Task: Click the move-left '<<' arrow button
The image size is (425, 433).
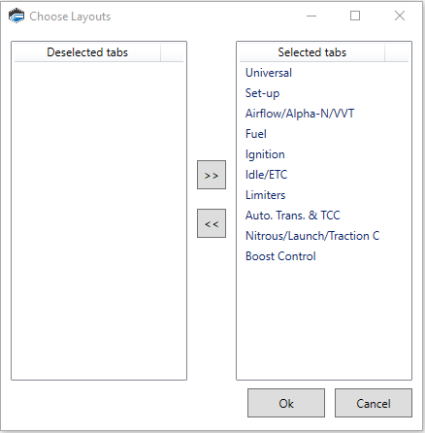Action: click(x=211, y=223)
